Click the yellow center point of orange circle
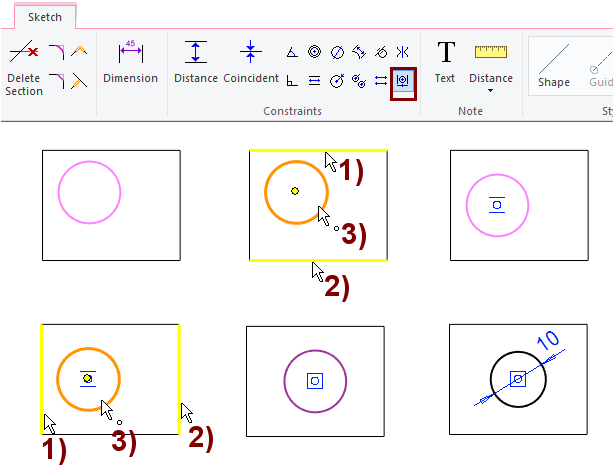Viewport: 613px width, 475px height. pos(295,190)
